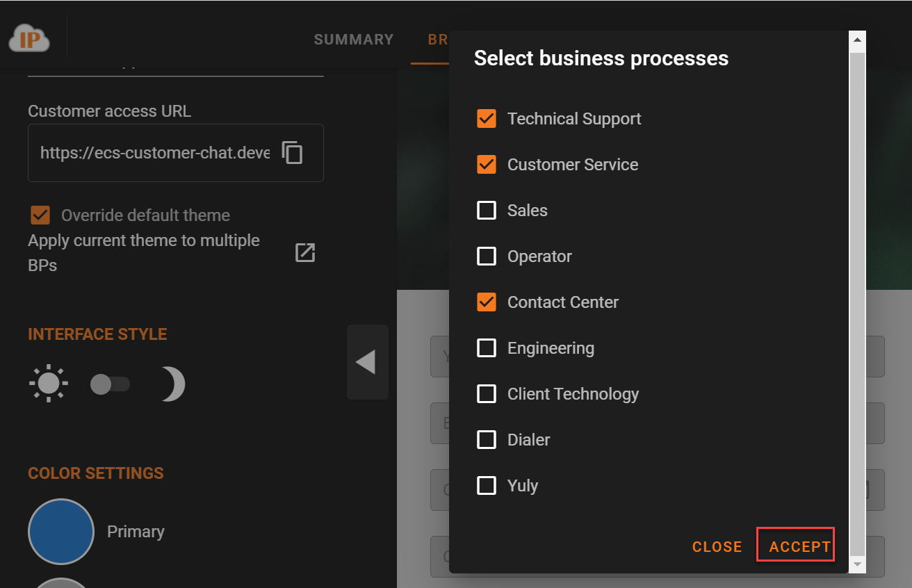Click the moon dark mode icon

(172, 384)
